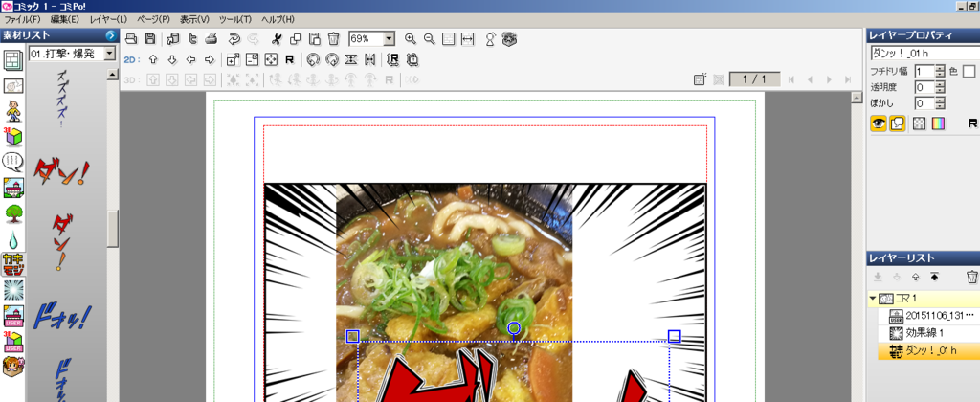Select the panel layout material category icon
This screenshot has width=980, height=402.
click(x=12, y=60)
